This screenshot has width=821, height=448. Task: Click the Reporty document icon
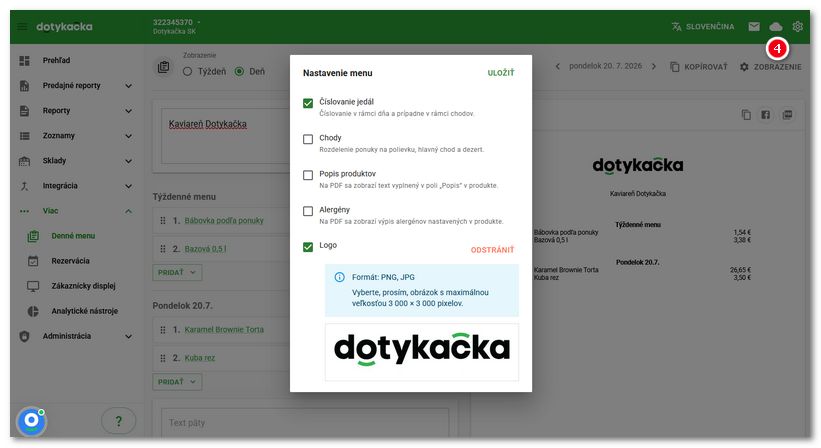(x=25, y=111)
